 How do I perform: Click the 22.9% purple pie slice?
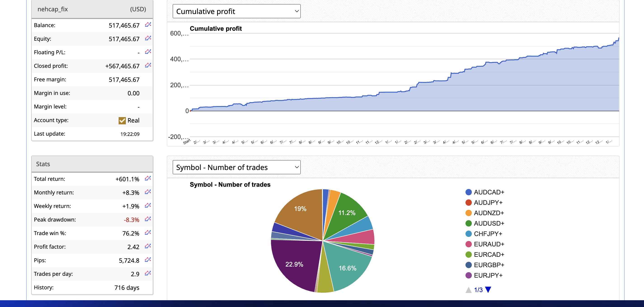tap(294, 264)
